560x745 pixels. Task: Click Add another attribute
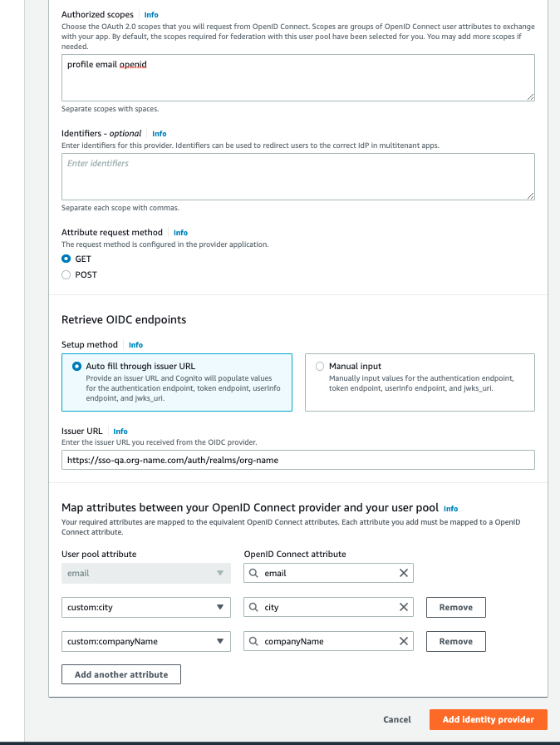pyautogui.click(x=120, y=673)
